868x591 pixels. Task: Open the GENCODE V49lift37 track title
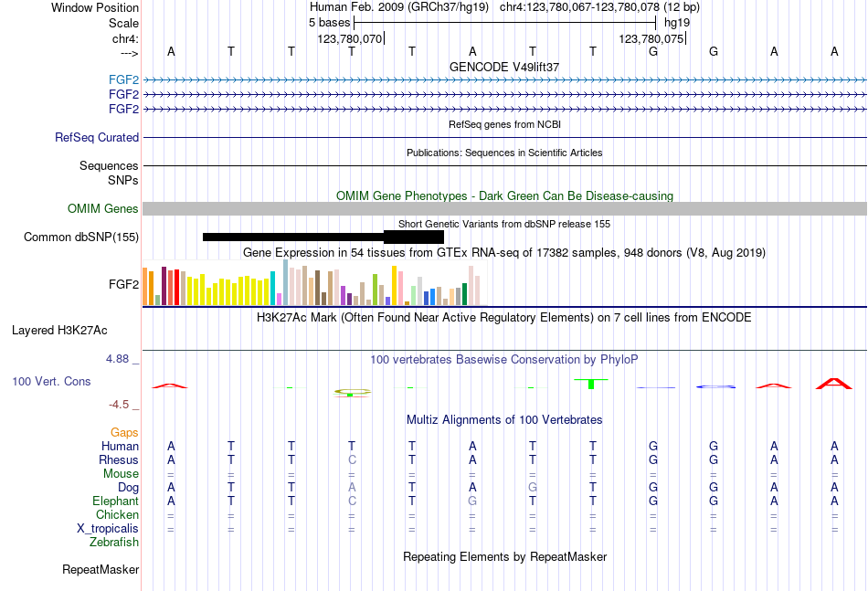[x=504, y=67]
